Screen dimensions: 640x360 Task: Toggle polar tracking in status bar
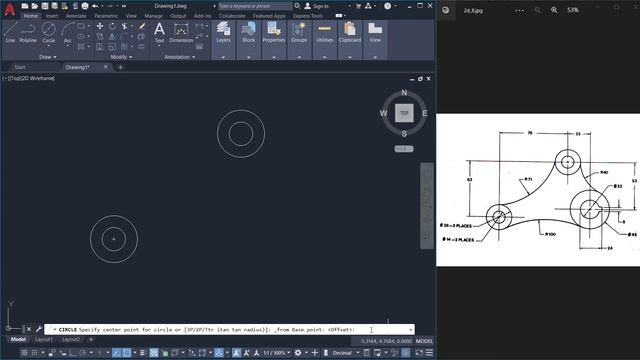(x=83, y=353)
